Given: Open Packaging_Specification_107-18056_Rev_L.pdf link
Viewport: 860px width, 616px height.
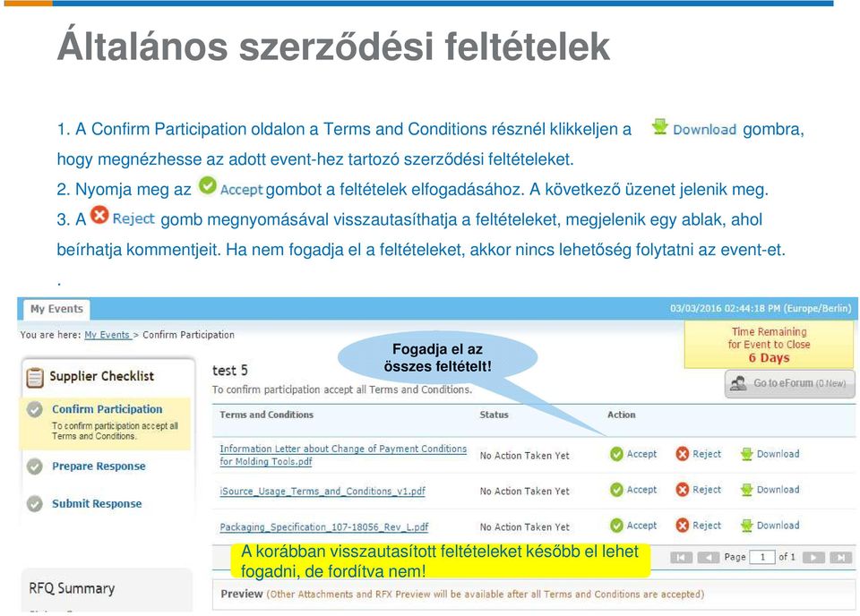Looking at the screenshot, I should (323, 526).
